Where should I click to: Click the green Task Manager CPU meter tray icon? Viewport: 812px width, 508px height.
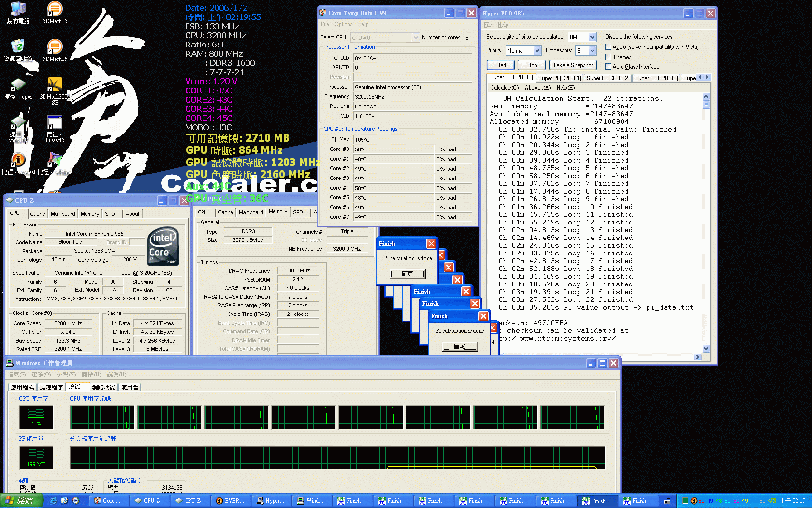pos(685,501)
